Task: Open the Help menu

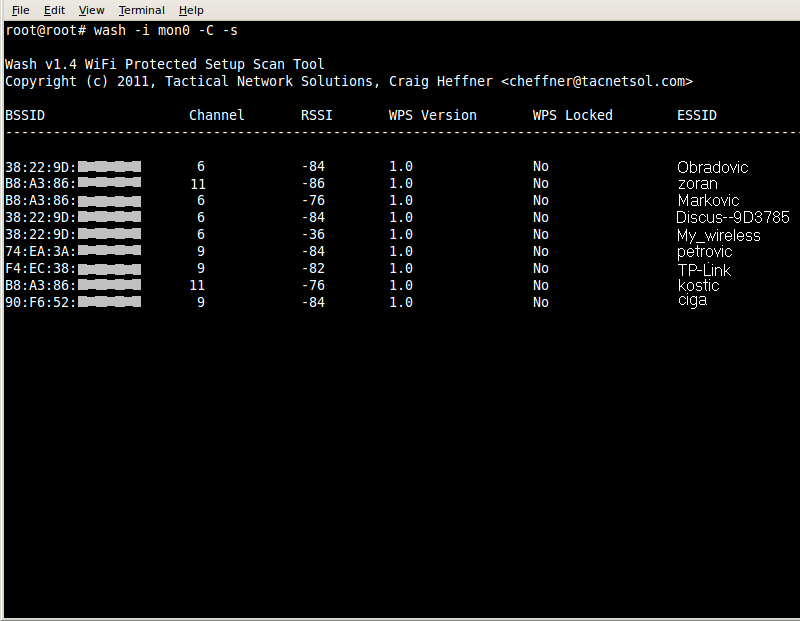Action: (191, 10)
